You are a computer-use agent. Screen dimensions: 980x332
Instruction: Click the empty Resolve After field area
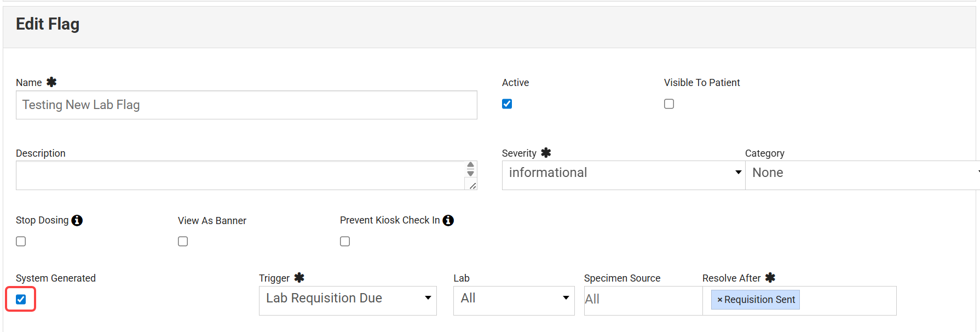point(848,301)
